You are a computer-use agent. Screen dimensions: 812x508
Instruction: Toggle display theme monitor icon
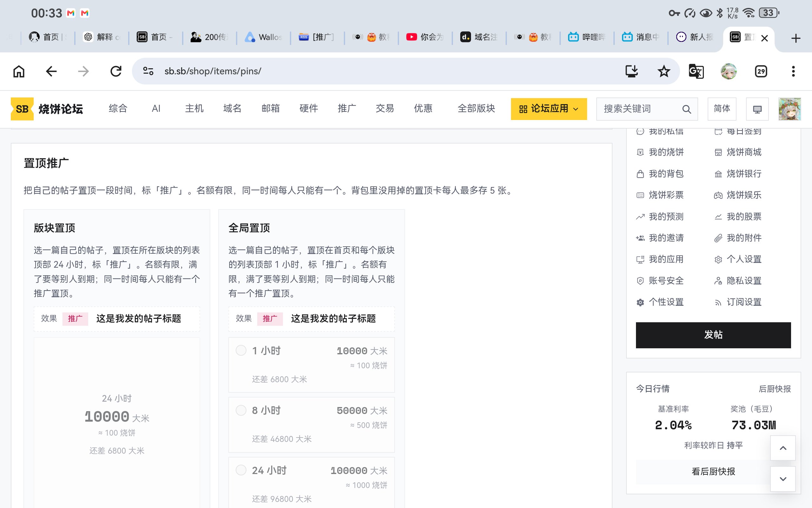(x=757, y=109)
